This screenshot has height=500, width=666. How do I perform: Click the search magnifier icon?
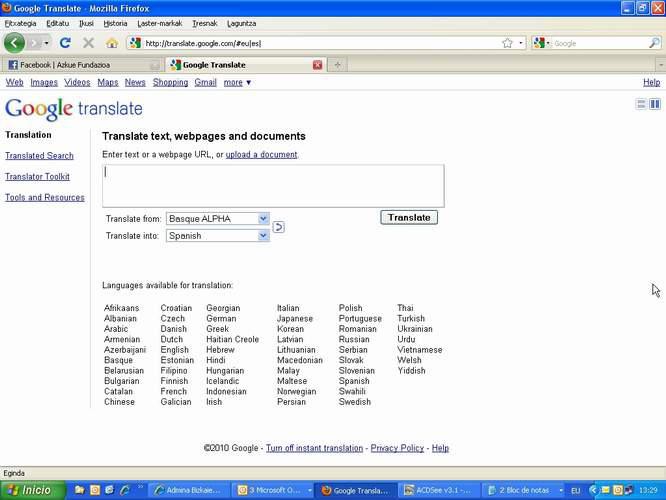[x=654, y=43]
